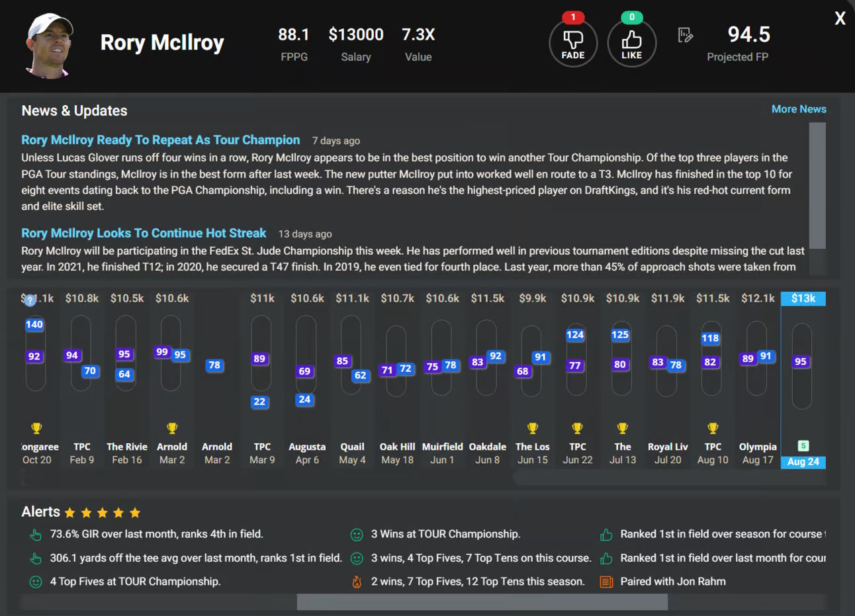Click thumbs-up beside Ranked 1st over season
Screen dimensions: 855x616
pyautogui.click(x=606, y=535)
